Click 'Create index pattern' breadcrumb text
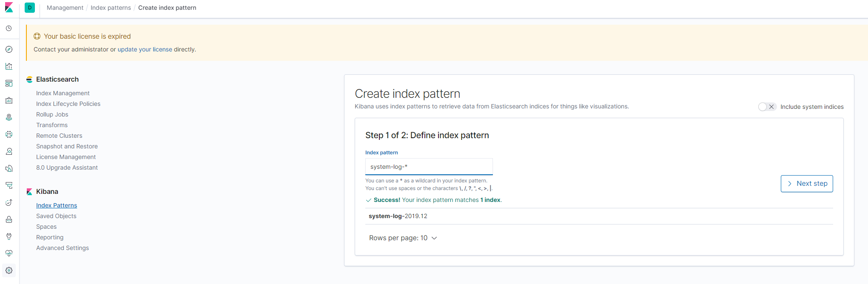868x284 pixels. click(x=167, y=8)
